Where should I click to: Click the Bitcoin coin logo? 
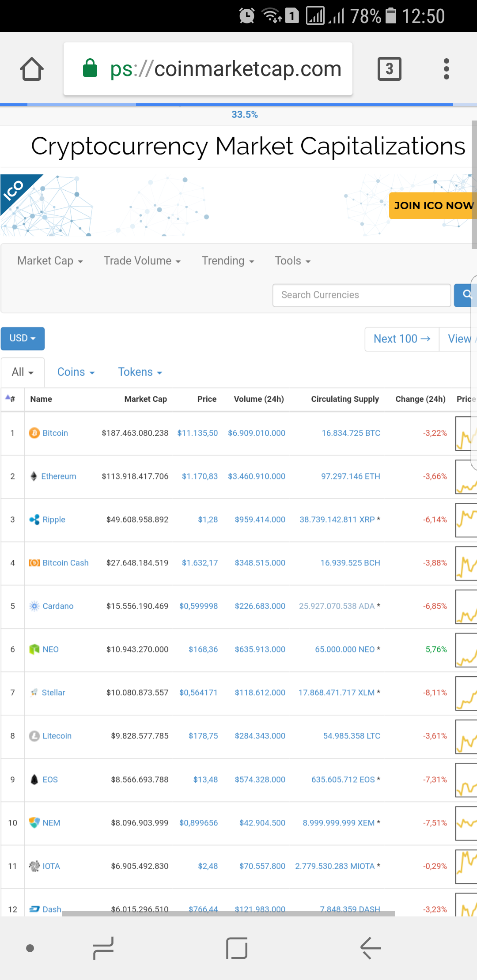point(34,433)
